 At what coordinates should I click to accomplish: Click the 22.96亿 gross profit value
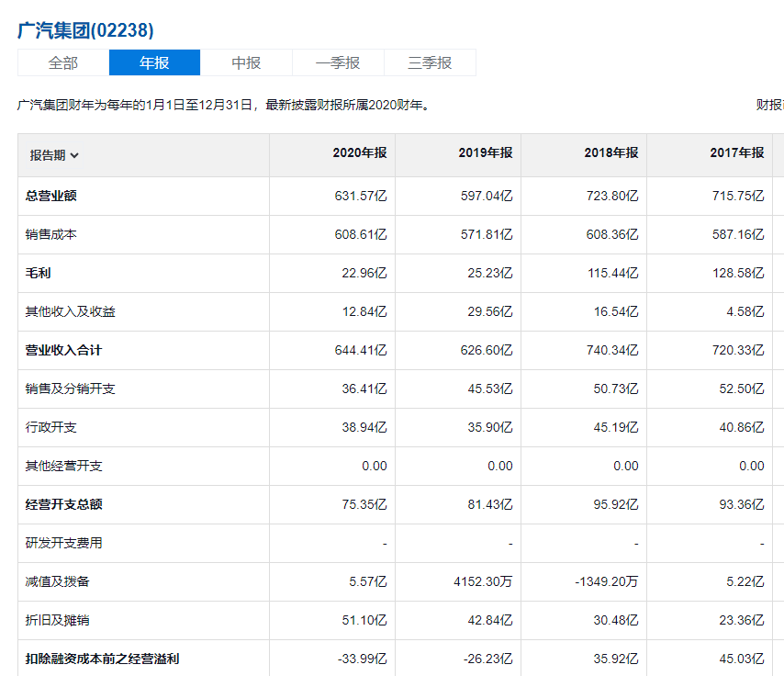coord(364,273)
